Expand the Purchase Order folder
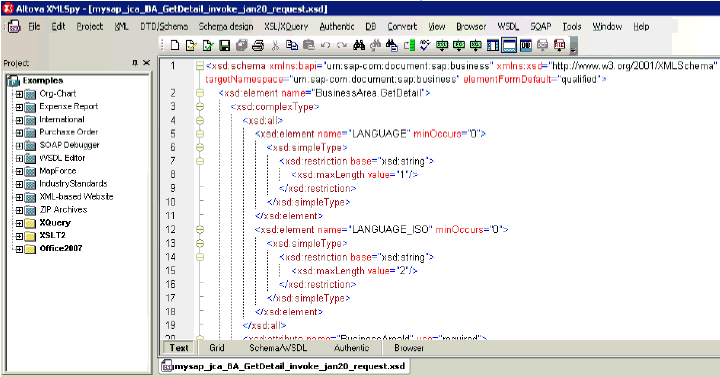This screenshot has width=720, height=377. (x=19, y=133)
